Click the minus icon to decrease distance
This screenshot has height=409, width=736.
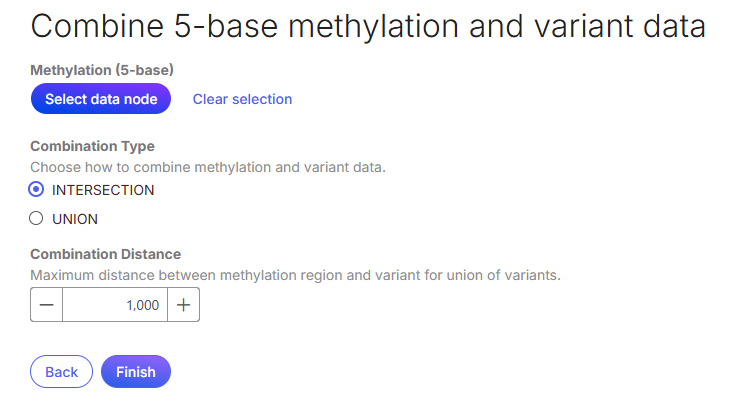[46, 305]
